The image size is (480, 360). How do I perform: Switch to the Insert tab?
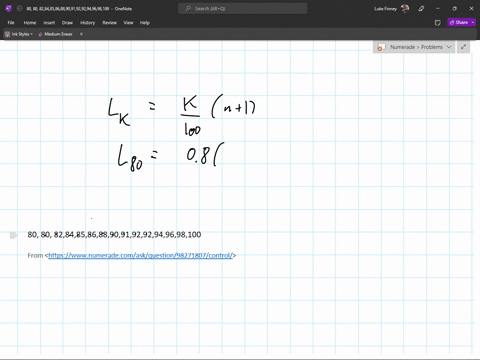[x=49, y=23]
